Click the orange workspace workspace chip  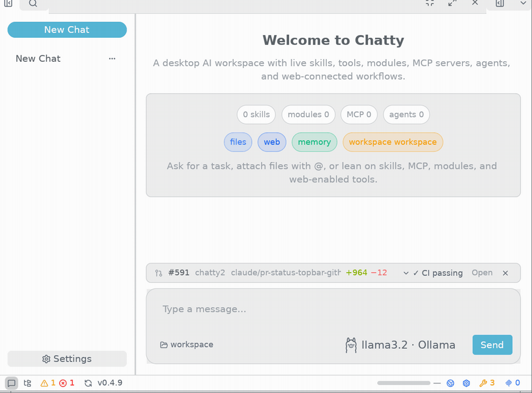click(393, 142)
